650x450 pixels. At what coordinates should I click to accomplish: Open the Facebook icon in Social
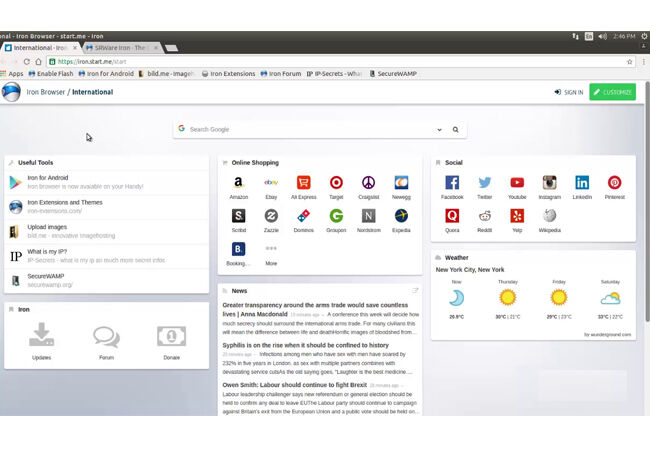click(452, 183)
